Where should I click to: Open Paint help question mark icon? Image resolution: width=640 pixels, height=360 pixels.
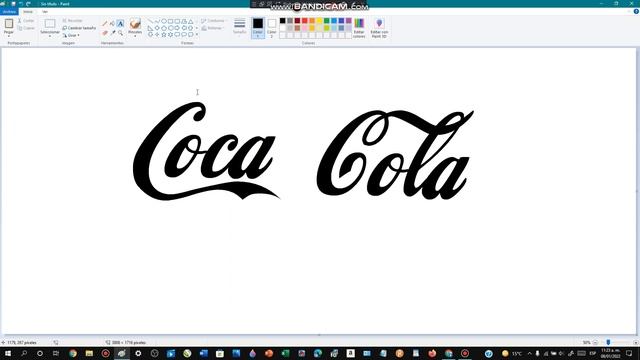tap(636, 11)
